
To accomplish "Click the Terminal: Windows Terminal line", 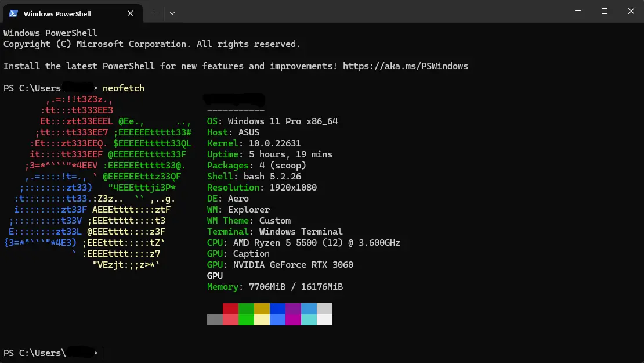I will pyautogui.click(x=275, y=232).
